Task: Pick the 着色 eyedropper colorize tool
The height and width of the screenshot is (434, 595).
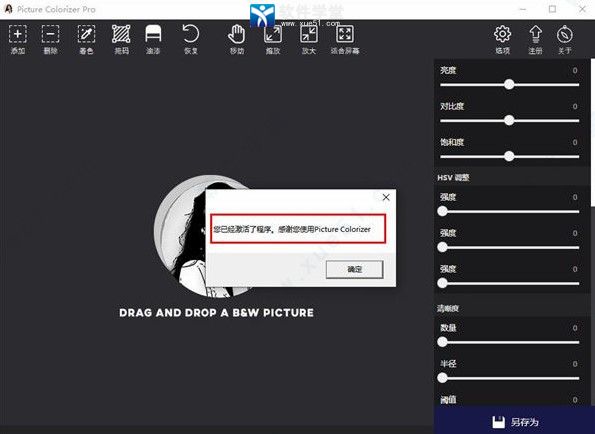Action: (86, 34)
